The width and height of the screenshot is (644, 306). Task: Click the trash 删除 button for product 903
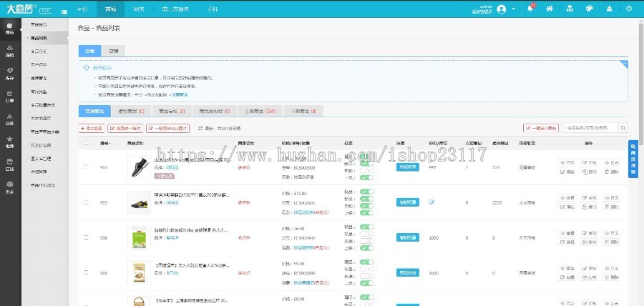[x=611, y=172]
